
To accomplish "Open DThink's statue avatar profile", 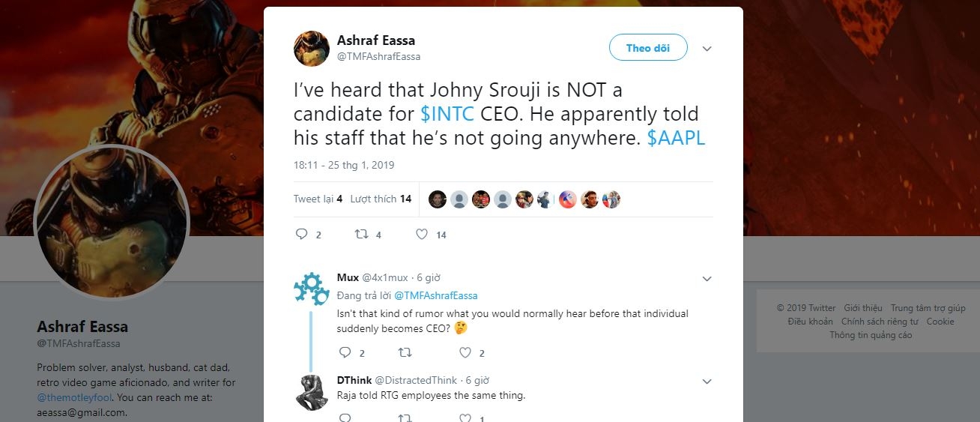I will 312,391.
